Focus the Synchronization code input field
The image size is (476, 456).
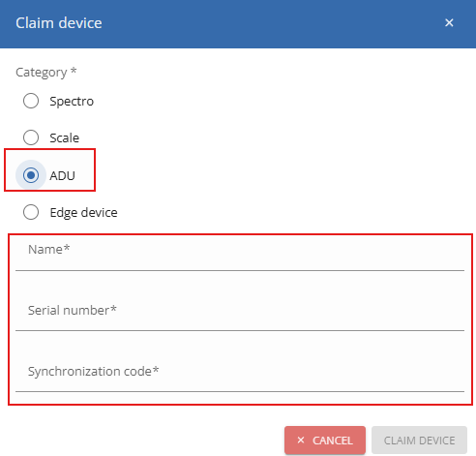(240, 375)
